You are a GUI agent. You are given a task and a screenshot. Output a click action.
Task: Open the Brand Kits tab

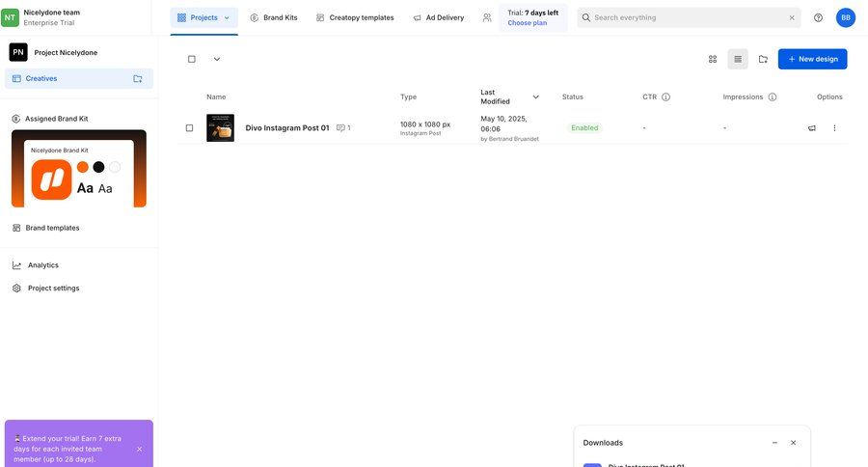pyautogui.click(x=274, y=17)
